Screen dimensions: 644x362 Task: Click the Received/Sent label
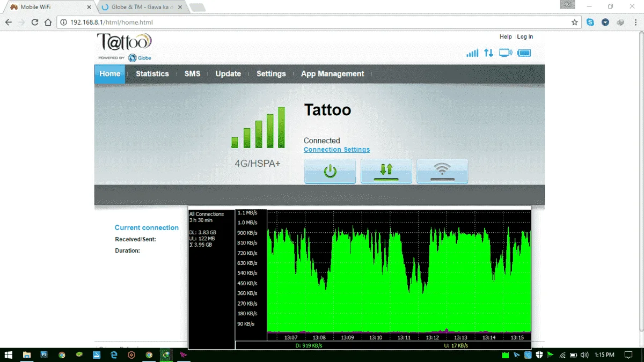[x=135, y=239]
